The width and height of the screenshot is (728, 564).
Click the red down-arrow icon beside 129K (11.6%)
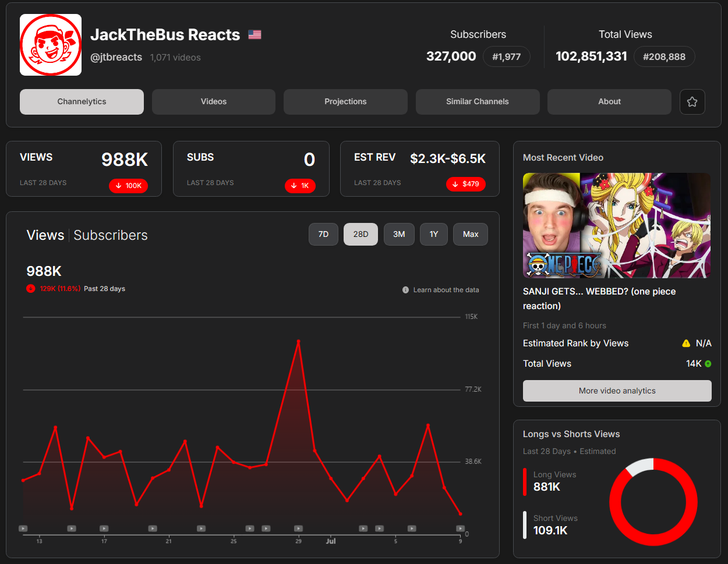tap(31, 289)
